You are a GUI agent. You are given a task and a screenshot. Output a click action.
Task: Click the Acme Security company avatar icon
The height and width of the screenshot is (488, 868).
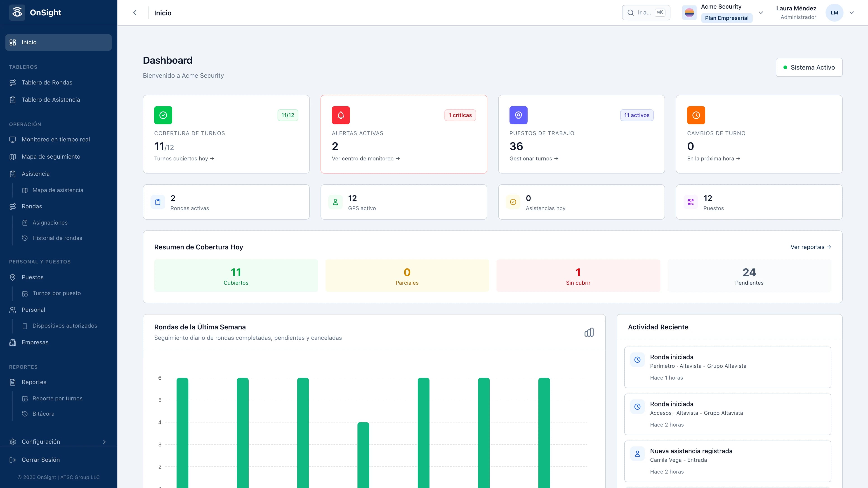coord(689,13)
